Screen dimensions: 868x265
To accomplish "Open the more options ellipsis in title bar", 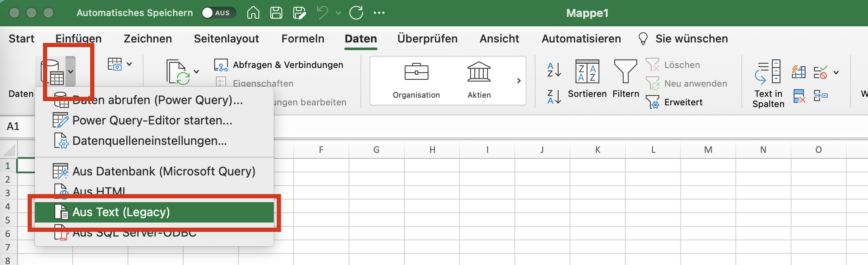I will tap(379, 13).
